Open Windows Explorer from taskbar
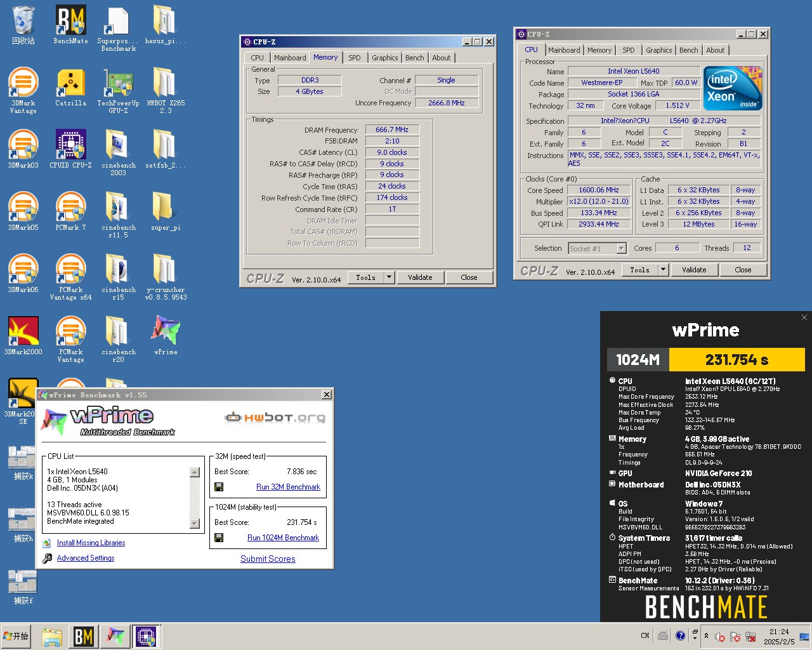 click(x=52, y=637)
